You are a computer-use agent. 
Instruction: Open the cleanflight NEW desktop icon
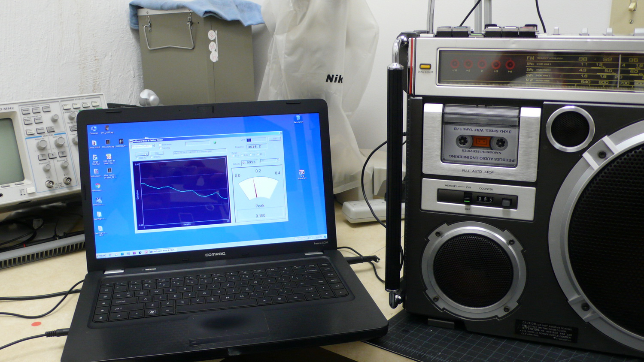click(100, 230)
